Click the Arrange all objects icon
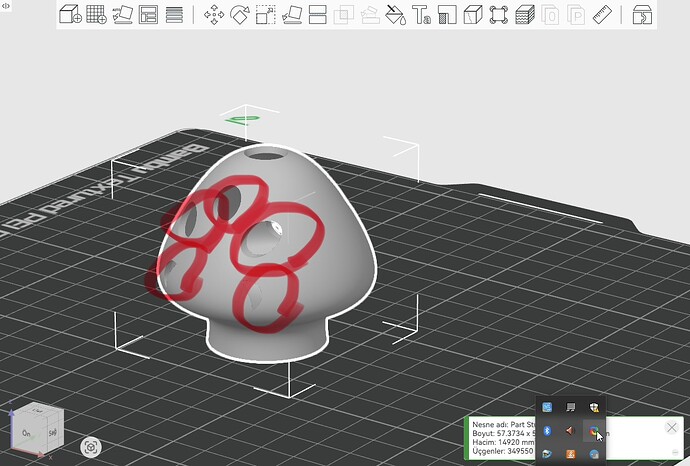 point(148,15)
